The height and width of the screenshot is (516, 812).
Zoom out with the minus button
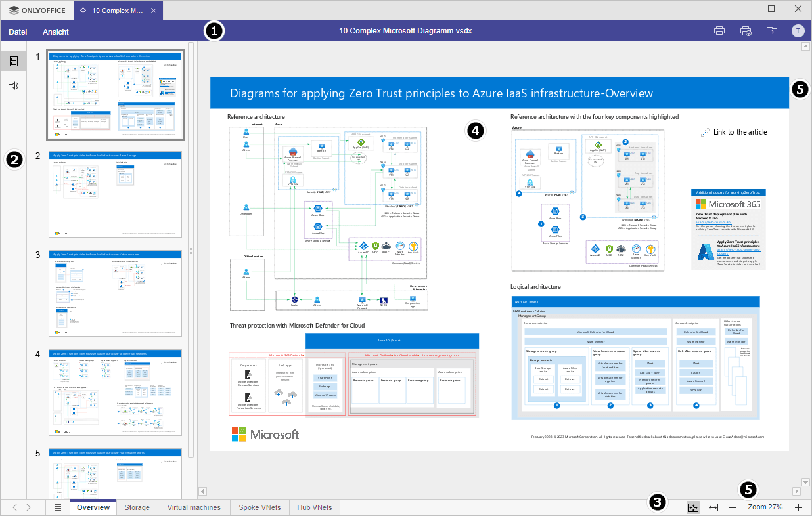pyautogui.click(x=733, y=507)
